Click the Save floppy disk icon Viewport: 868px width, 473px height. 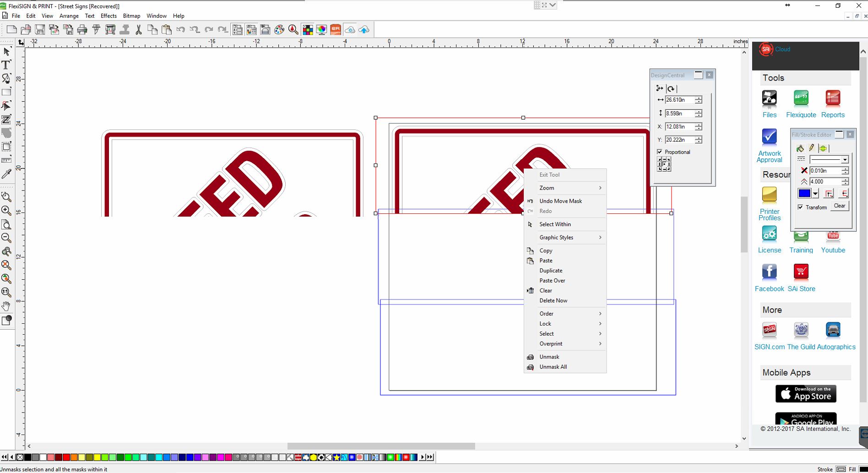point(40,30)
